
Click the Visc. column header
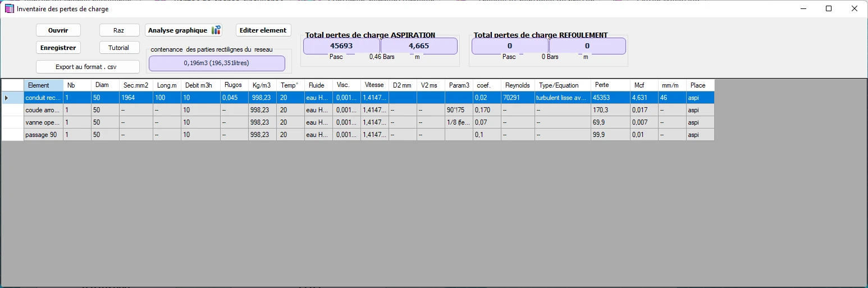point(346,85)
